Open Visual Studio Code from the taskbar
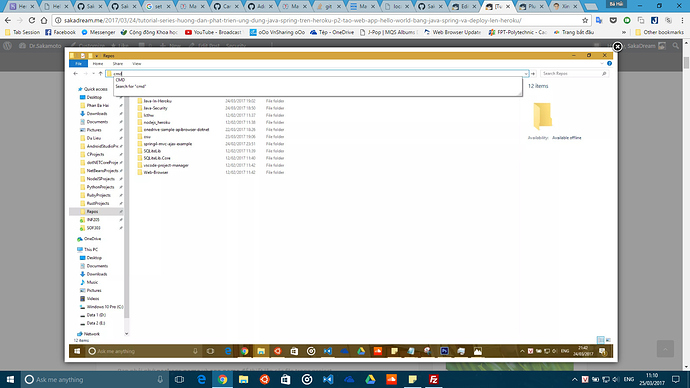The image size is (690, 388). click(x=328, y=379)
